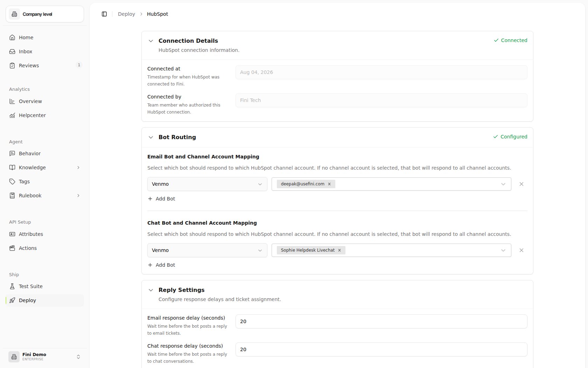Open chat bot Venmo dropdown

click(207, 250)
